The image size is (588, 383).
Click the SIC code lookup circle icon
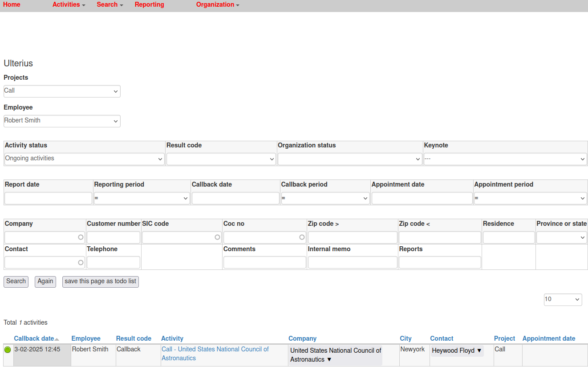[217, 237]
